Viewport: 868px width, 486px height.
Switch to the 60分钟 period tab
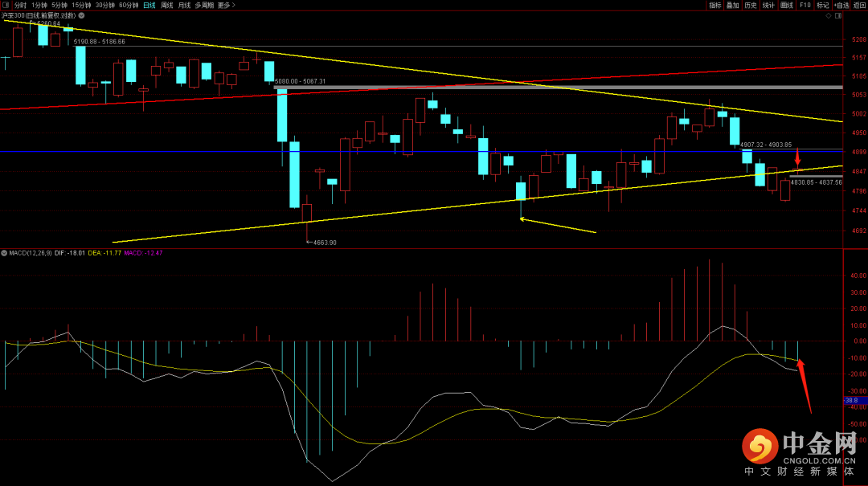point(128,5)
